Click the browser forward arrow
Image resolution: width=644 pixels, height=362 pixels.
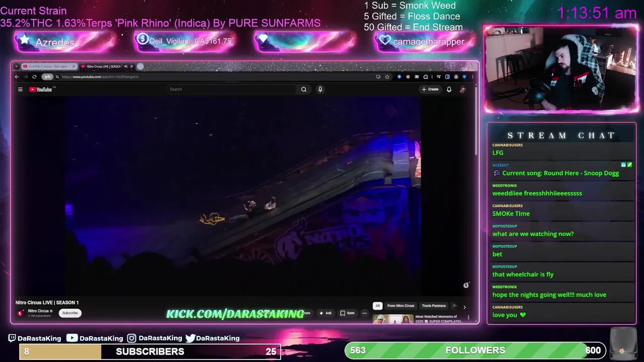[x=26, y=77]
